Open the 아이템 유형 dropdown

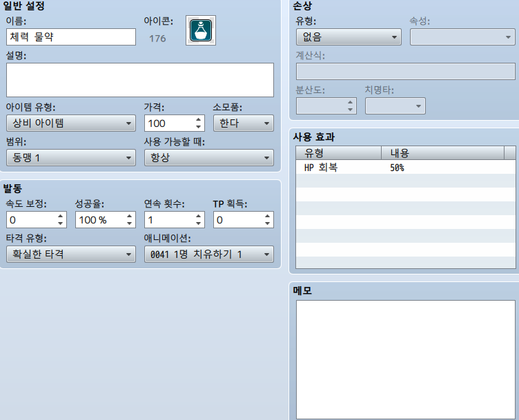[71, 123]
